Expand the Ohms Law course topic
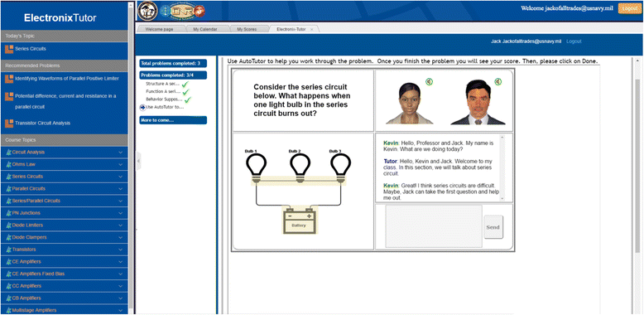644x315 pixels. [120, 164]
